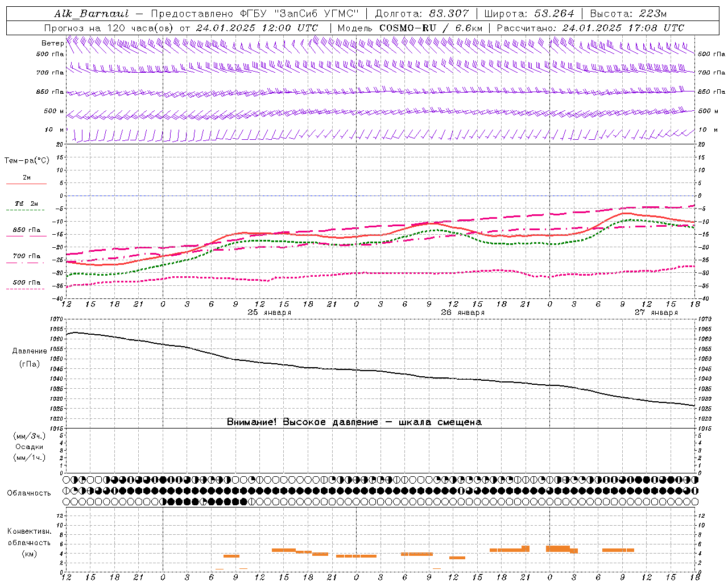
Task: Click the '(км)' unit under convective cloudiness
Action: tap(29, 554)
